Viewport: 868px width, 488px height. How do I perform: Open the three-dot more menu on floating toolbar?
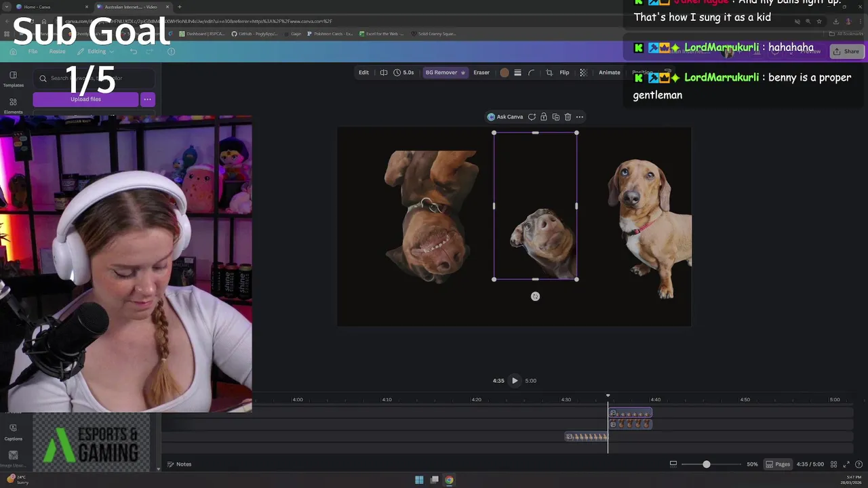(x=579, y=117)
